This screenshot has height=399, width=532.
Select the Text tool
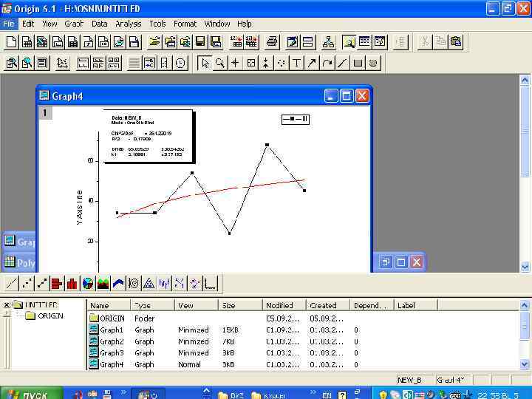(296, 63)
